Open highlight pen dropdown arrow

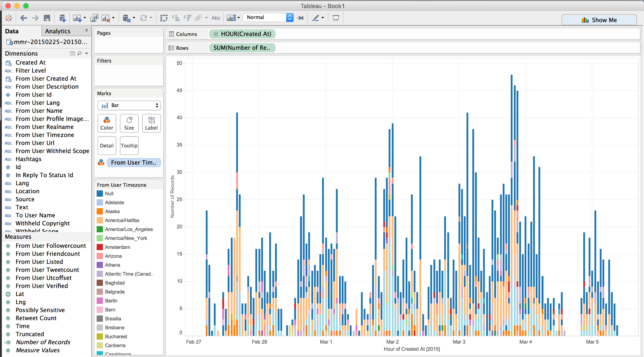coord(323,18)
